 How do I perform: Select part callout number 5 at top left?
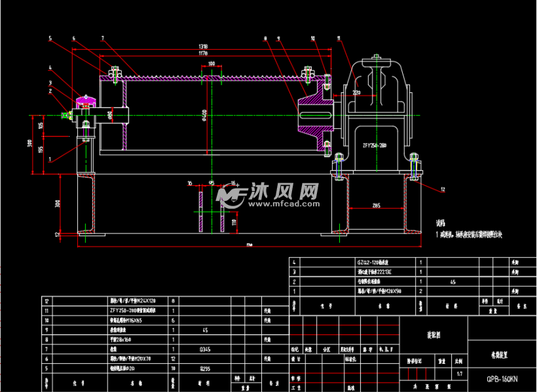point(50,38)
